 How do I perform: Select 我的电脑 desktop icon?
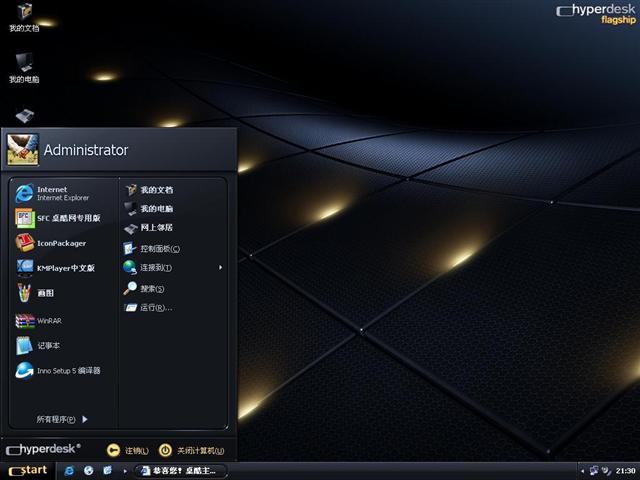tap(24, 68)
